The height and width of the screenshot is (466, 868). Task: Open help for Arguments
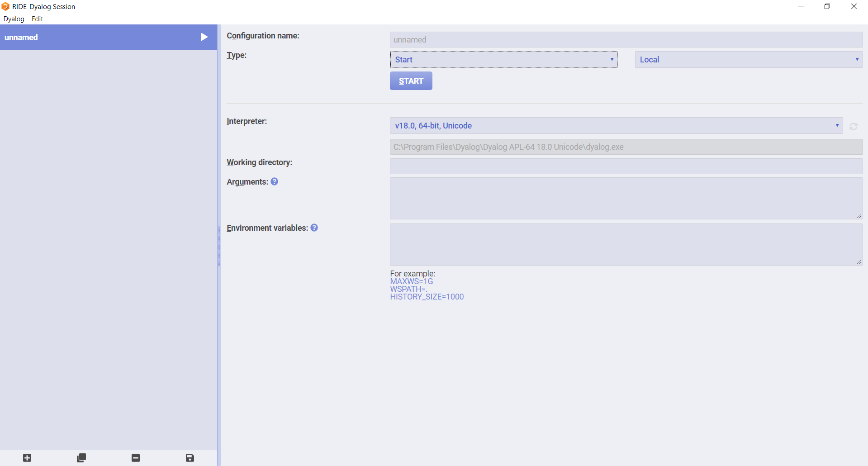274,181
